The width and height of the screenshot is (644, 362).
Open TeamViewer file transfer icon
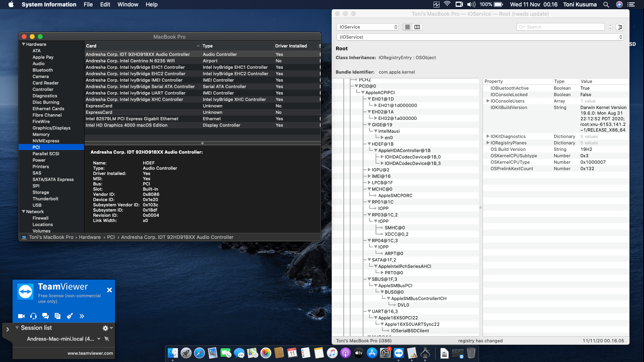click(x=58, y=316)
